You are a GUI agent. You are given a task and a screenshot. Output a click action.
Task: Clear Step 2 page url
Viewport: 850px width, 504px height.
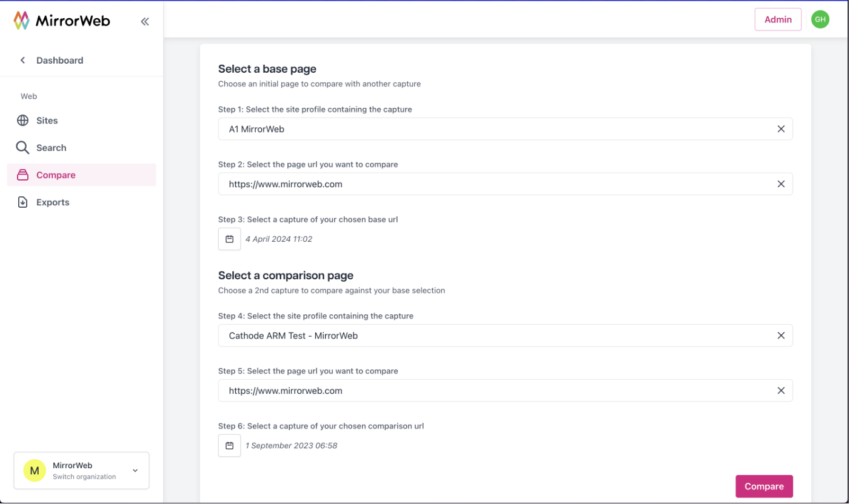[x=781, y=184]
